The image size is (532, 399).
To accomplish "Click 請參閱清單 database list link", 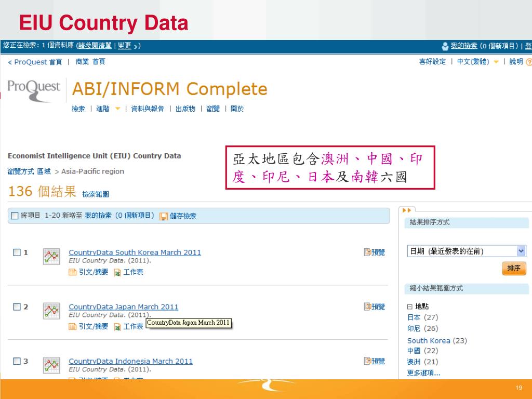I will (x=95, y=46).
